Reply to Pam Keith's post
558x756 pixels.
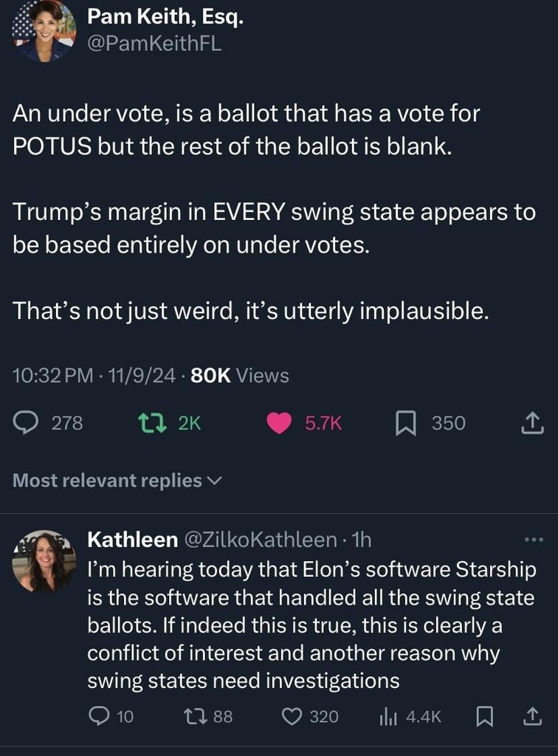[x=28, y=423]
